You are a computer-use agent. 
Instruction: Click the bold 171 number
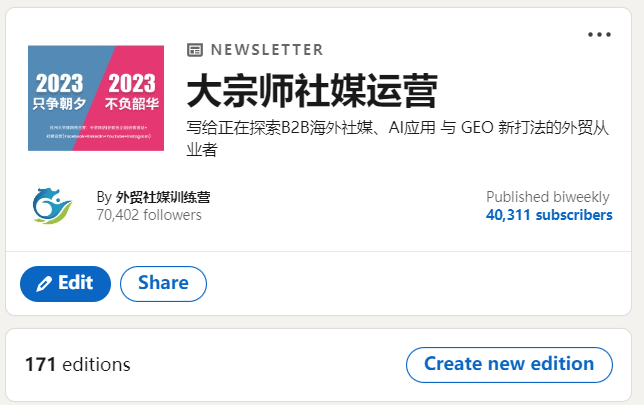40,364
